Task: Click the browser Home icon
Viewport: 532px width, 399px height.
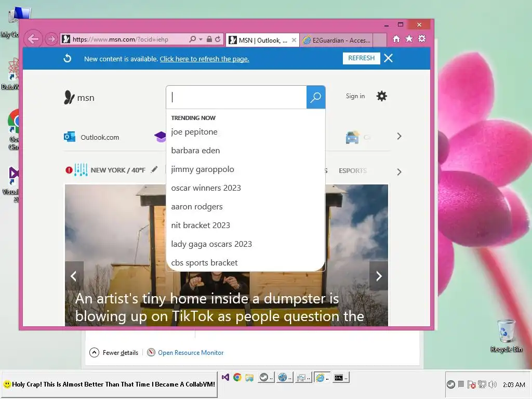Action: tap(396, 39)
